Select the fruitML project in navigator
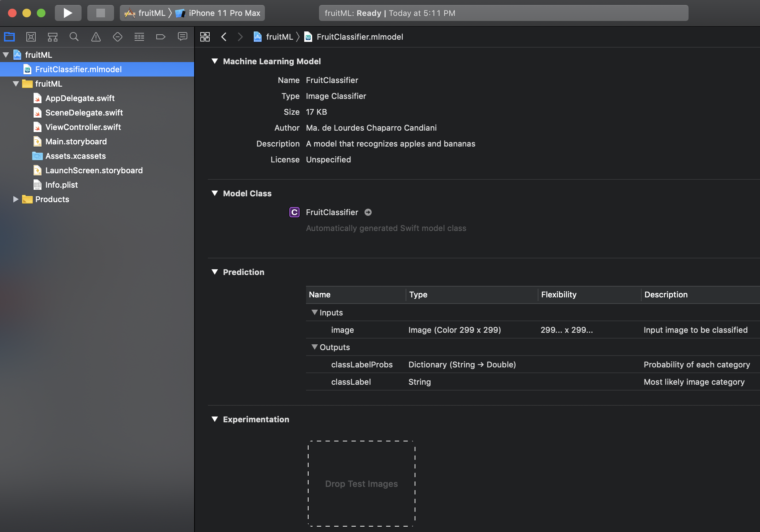 point(38,55)
